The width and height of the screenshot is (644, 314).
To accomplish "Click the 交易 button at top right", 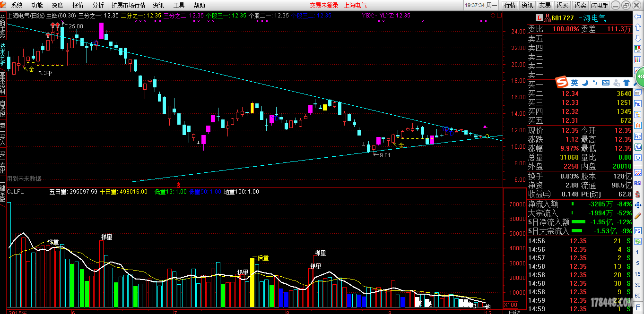I will pos(545,5).
